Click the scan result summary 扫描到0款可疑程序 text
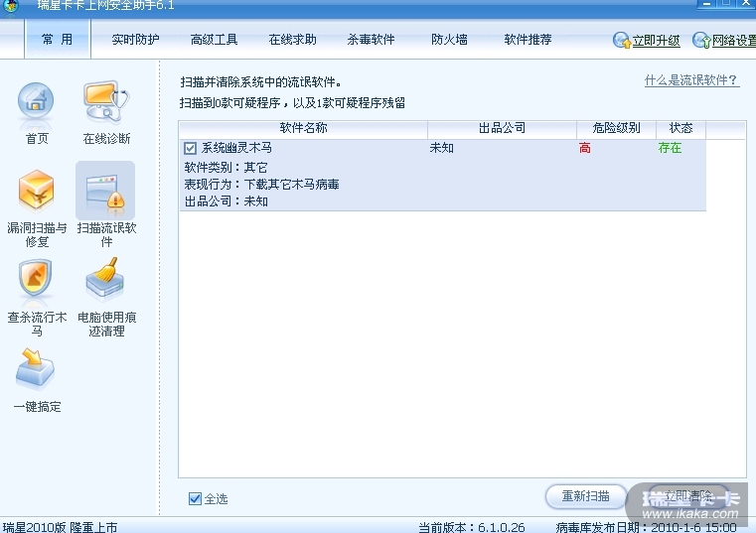The width and height of the screenshot is (756, 533). click(292, 102)
